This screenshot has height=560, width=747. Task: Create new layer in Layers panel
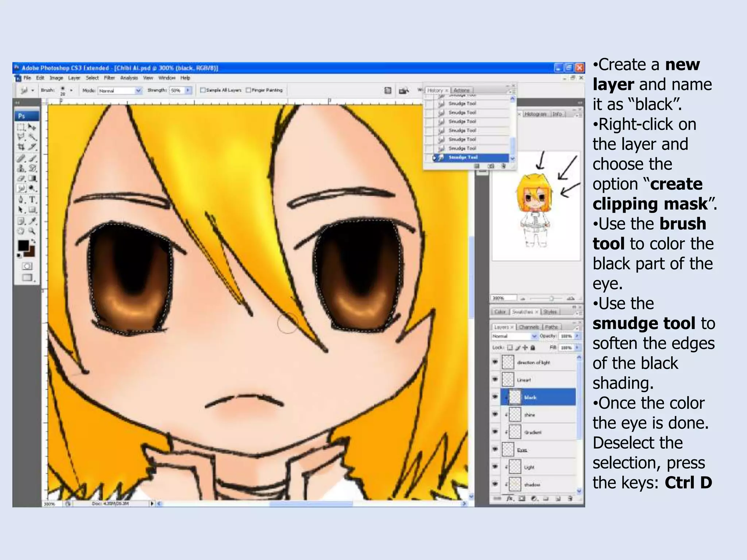(558, 498)
